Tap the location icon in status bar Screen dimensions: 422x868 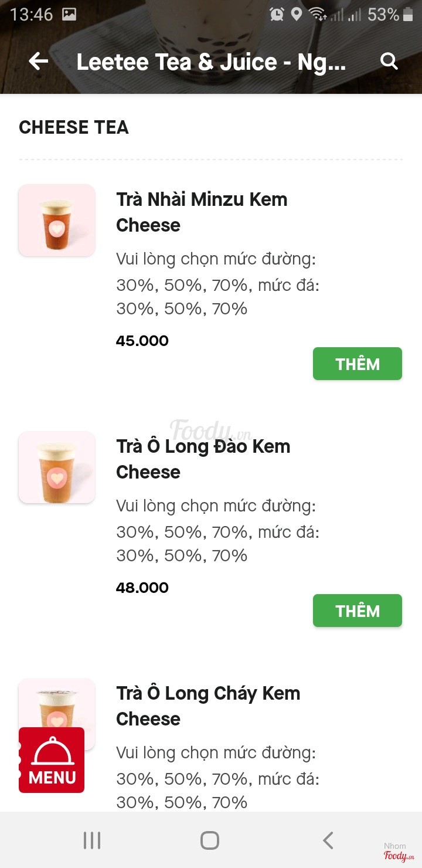pyautogui.click(x=297, y=14)
